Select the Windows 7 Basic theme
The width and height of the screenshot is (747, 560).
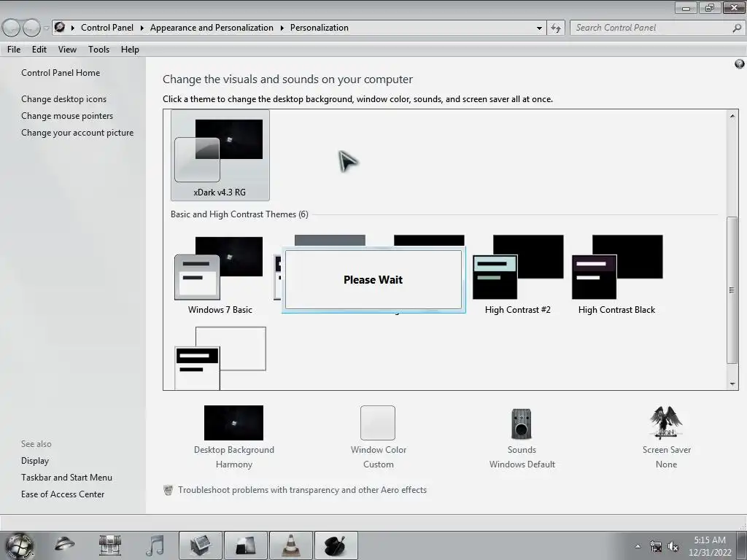point(220,275)
